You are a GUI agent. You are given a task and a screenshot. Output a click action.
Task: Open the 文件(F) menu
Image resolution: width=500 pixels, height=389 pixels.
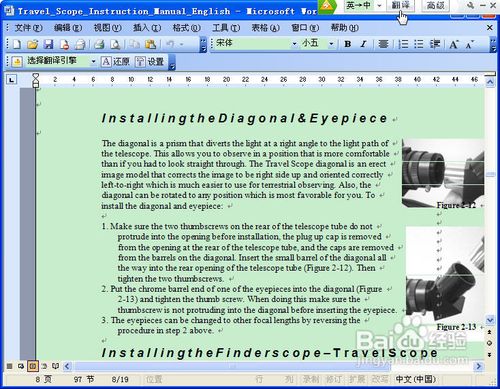point(28,28)
